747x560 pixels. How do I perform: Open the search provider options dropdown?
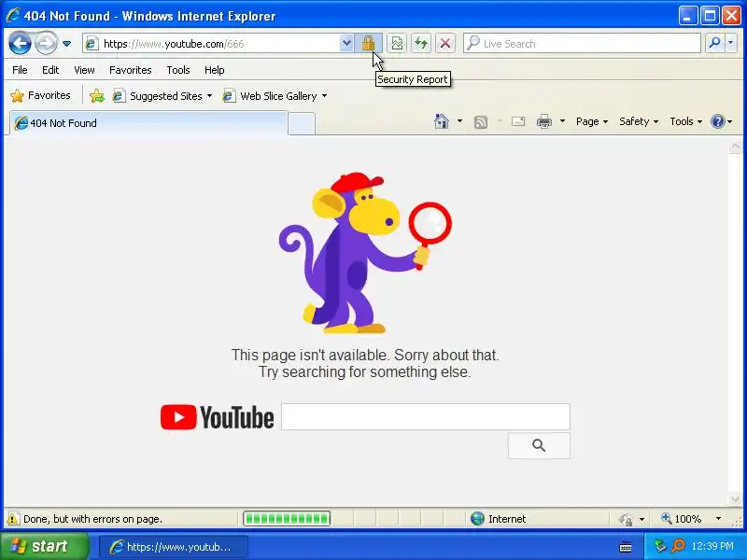pyautogui.click(x=731, y=43)
